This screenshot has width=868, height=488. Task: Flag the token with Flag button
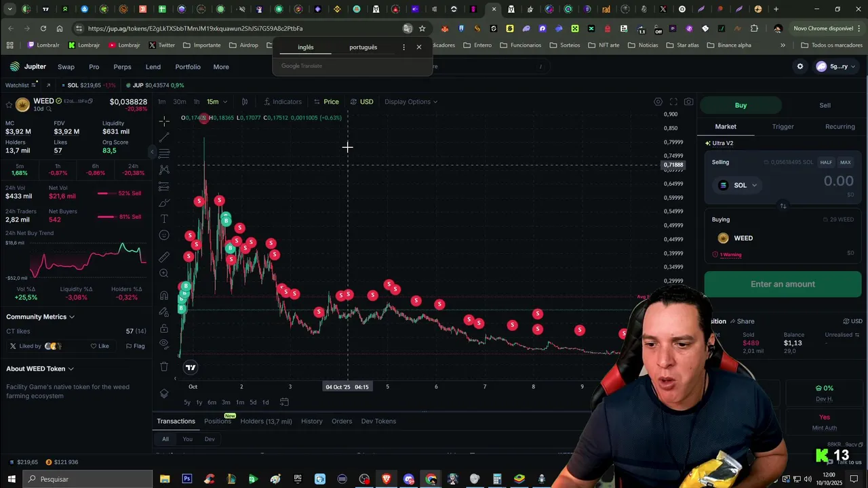tap(135, 346)
